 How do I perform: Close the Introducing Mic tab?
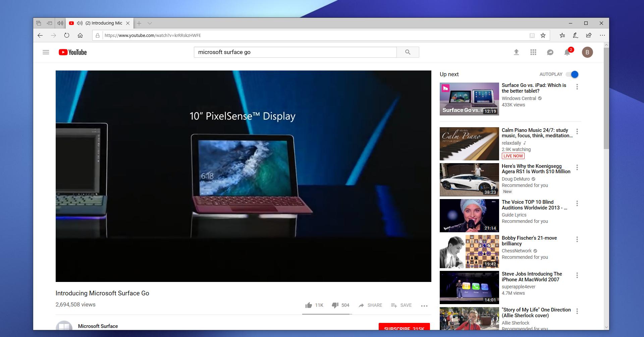pyautogui.click(x=128, y=23)
